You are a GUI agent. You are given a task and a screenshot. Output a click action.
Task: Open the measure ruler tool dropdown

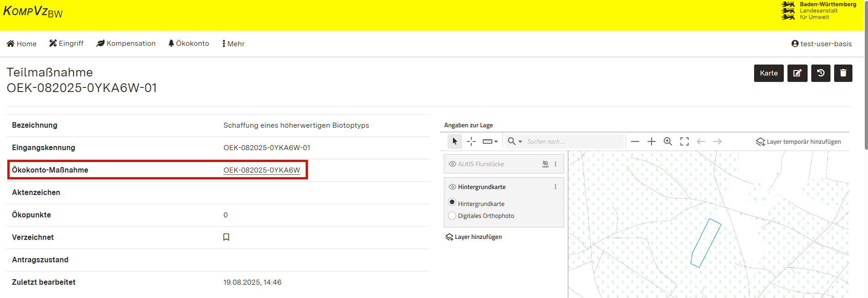point(490,141)
